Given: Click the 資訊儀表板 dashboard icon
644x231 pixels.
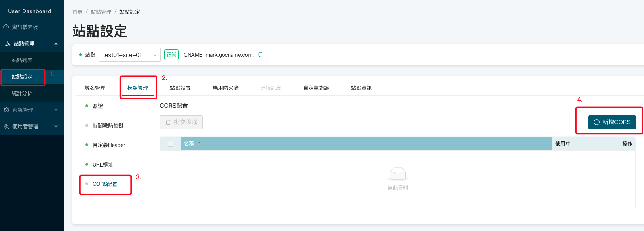Looking at the screenshot, I should point(6,27).
